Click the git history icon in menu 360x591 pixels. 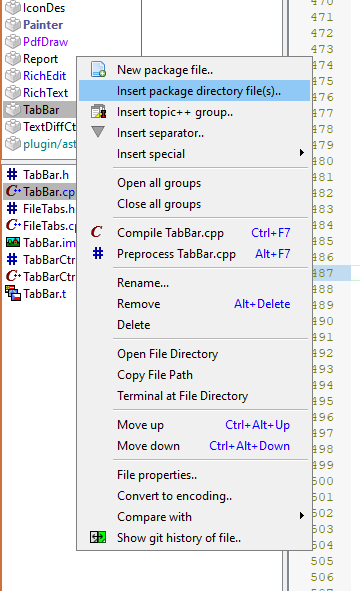click(98, 537)
